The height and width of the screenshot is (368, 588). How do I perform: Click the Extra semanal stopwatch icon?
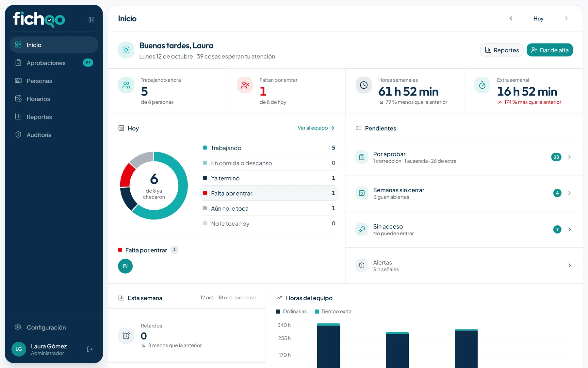pyautogui.click(x=482, y=85)
